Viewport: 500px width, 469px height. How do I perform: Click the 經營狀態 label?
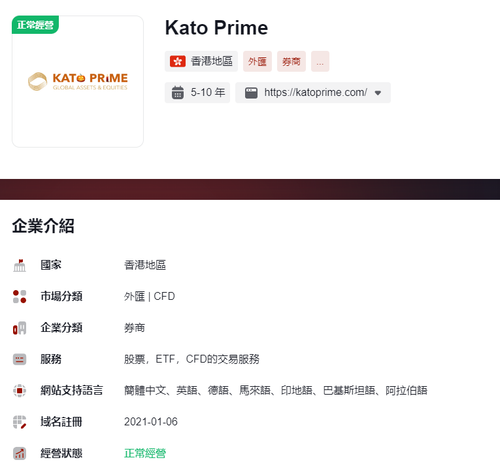pyautogui.click(x=61, y=453)
